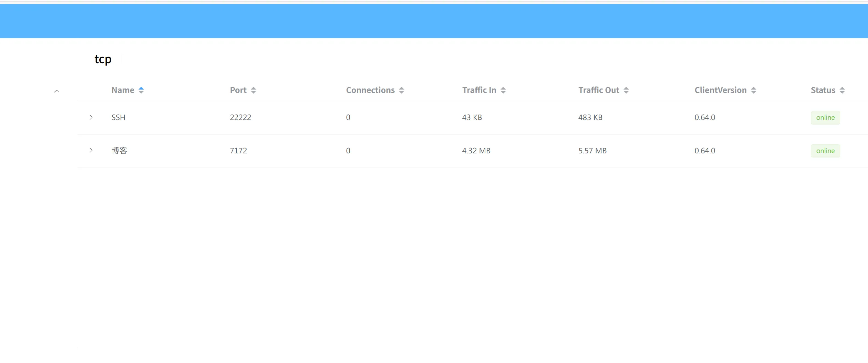Select the SSH proxy name
This screenshot has width=868, height=363.
[x=118, y=117]
